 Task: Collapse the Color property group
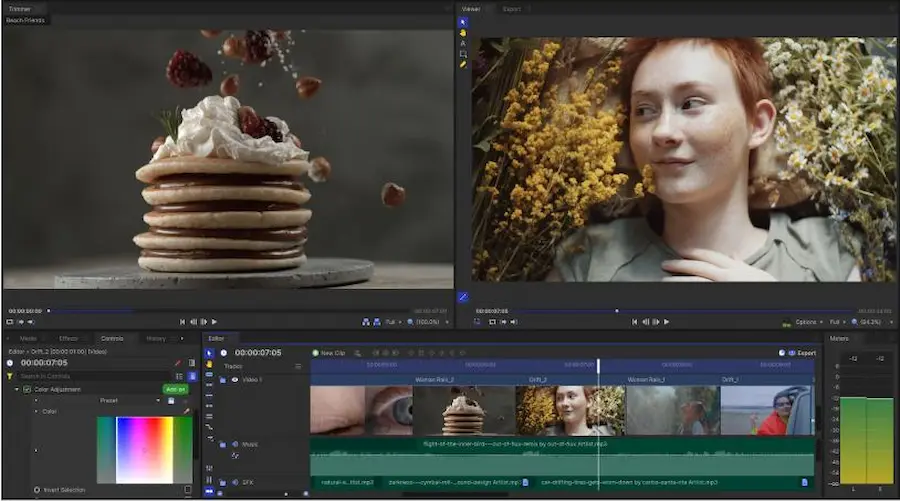coord(36,411)
